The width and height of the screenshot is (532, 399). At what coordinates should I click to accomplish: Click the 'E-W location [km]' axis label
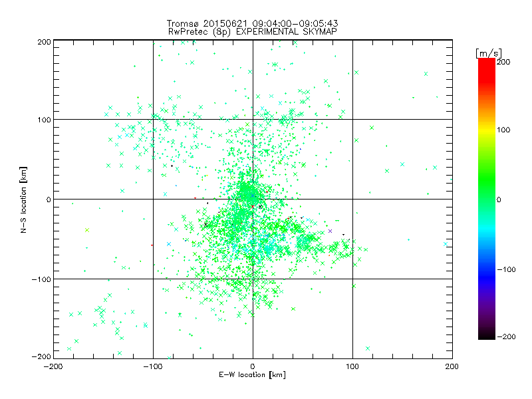click(252, 374)
